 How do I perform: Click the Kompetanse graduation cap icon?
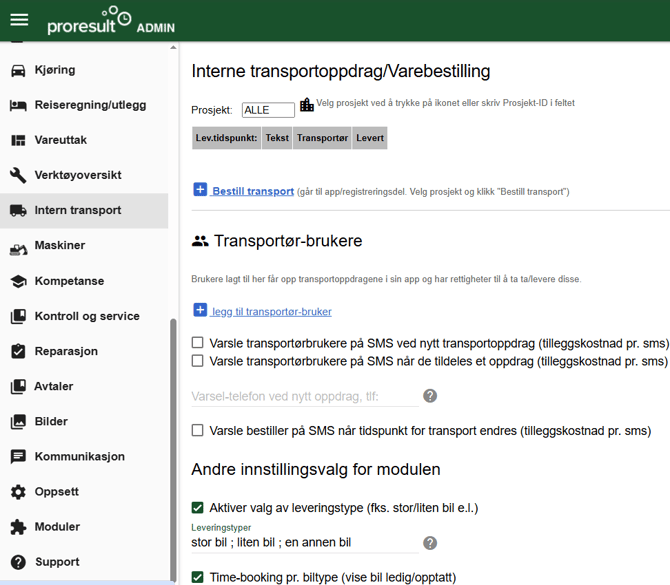[x=18, y=281]
